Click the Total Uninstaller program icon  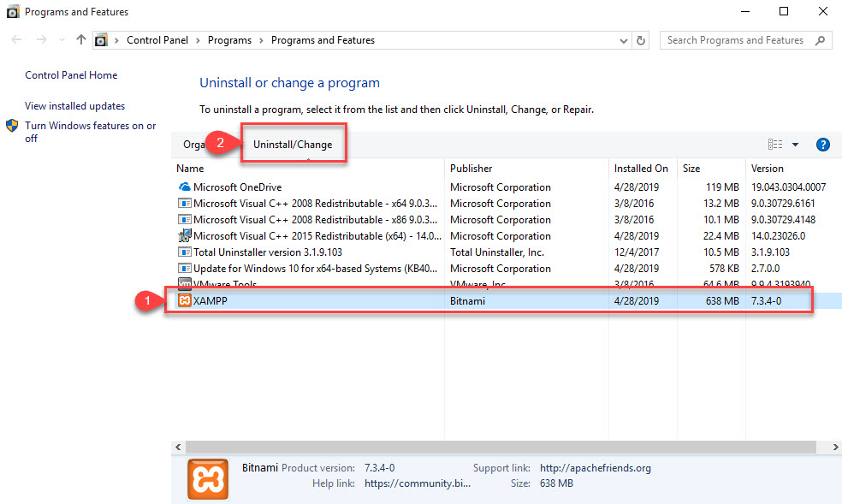[x=184, y=252]
